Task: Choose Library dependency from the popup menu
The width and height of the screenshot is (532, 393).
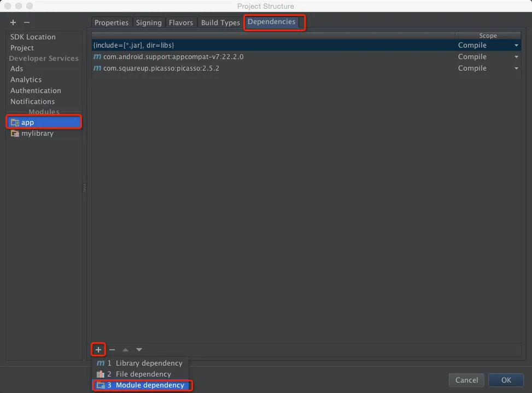Action: [140, 363]
